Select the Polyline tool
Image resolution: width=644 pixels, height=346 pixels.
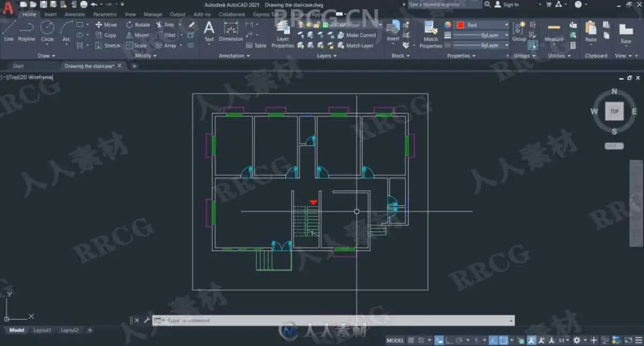click(x=26, y=31)
